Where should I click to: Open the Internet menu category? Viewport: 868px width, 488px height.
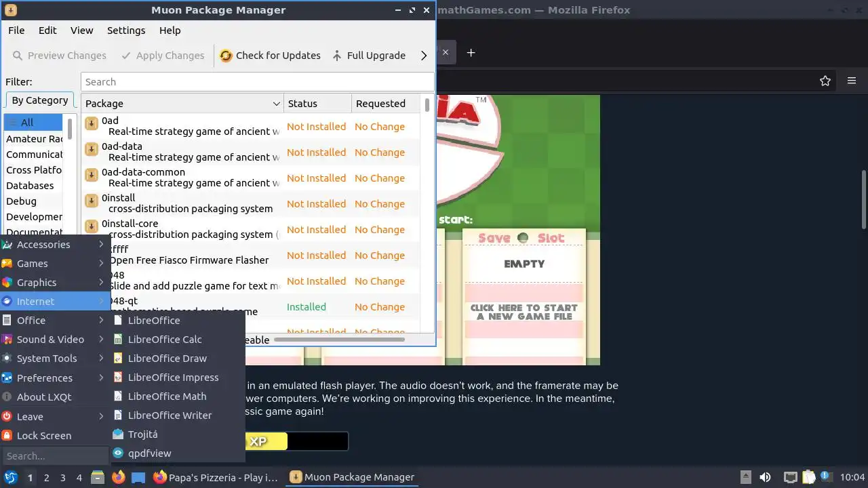pyautogui.click(x=55, y=302)
